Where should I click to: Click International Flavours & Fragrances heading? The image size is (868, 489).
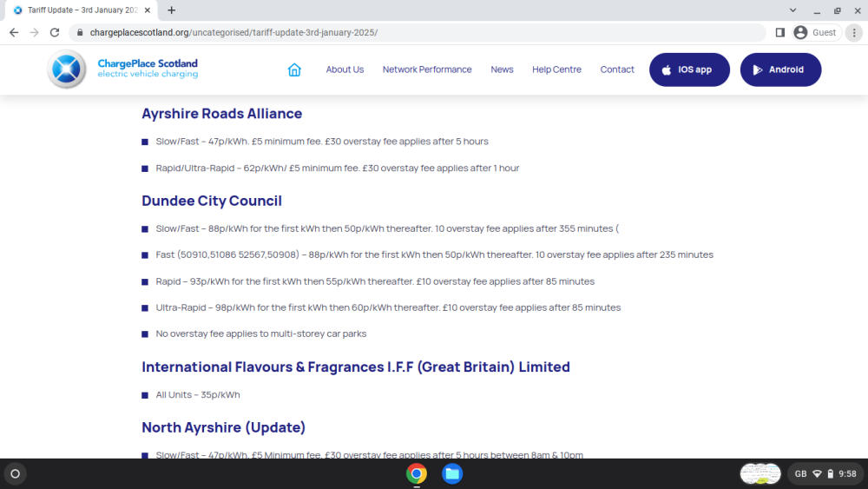pos(356,367)
